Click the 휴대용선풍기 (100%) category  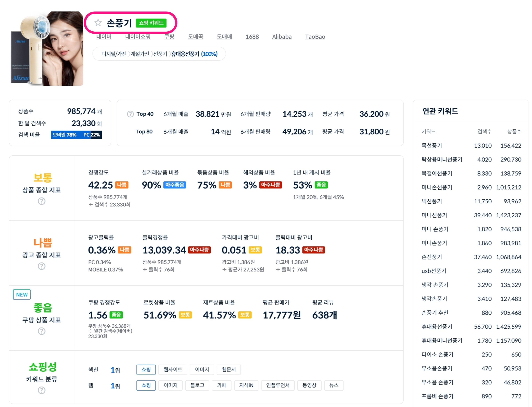[x=194, y=54]
